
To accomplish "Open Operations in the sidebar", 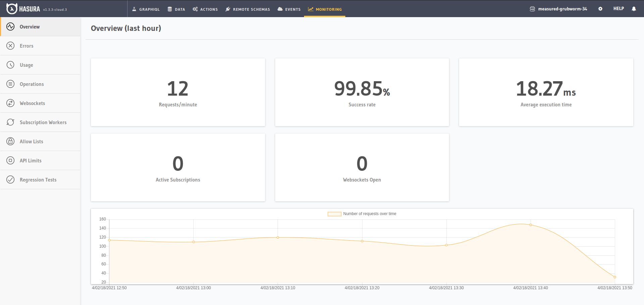I will 32,84.
